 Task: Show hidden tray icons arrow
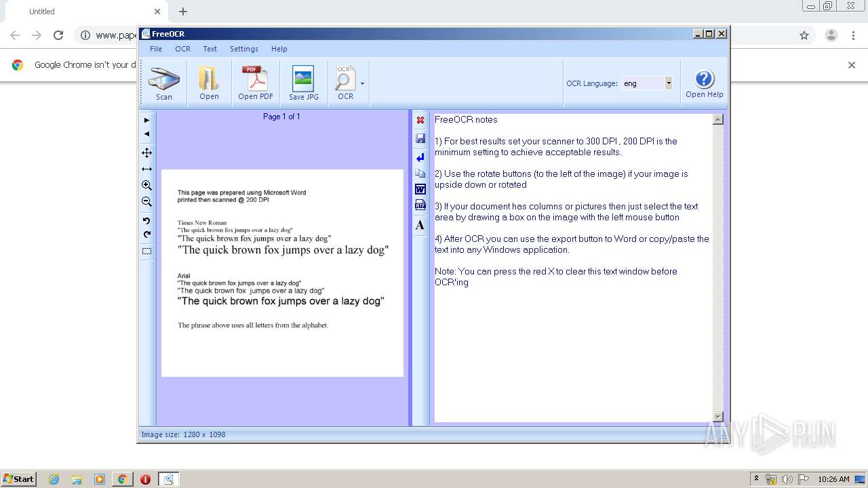[x=757, y=479]
